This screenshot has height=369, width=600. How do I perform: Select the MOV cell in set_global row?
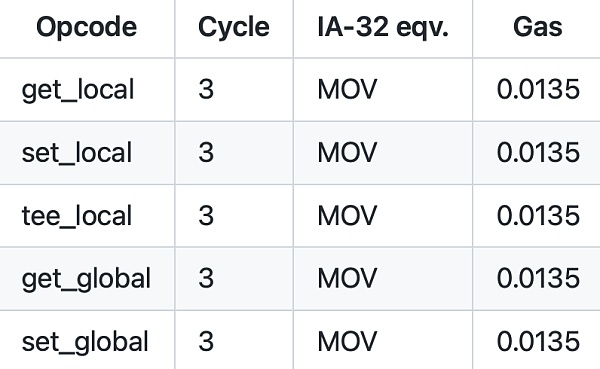347,341
